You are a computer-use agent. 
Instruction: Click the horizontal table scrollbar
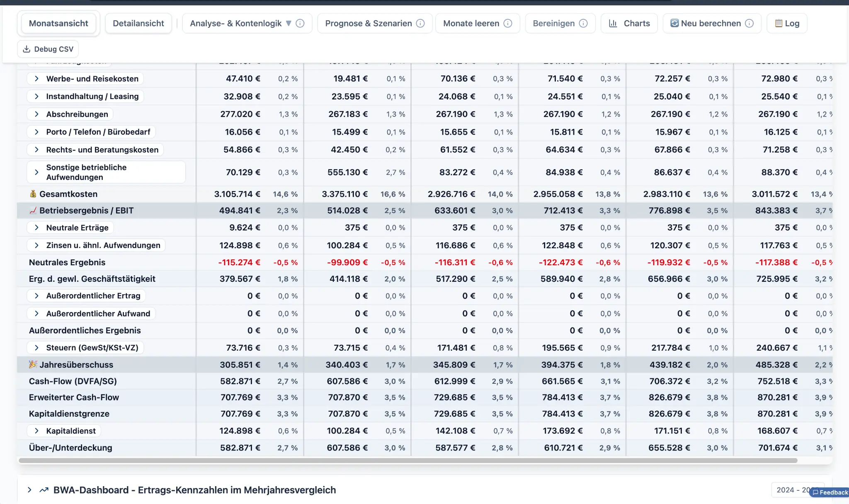click(x=408, y=460)
